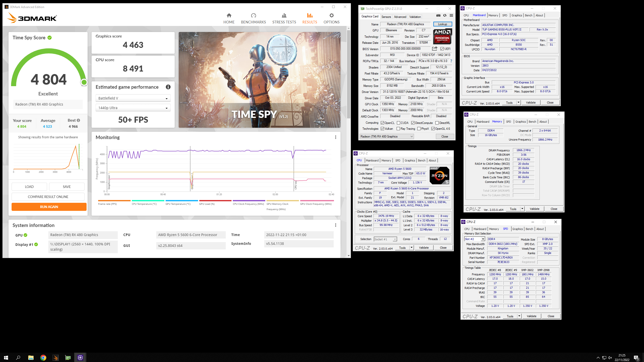This screenshot has width=644, height=362.
Task: Click the BIOS version share/export icon in GPU-Z
Action: click(x=435, y=49)
